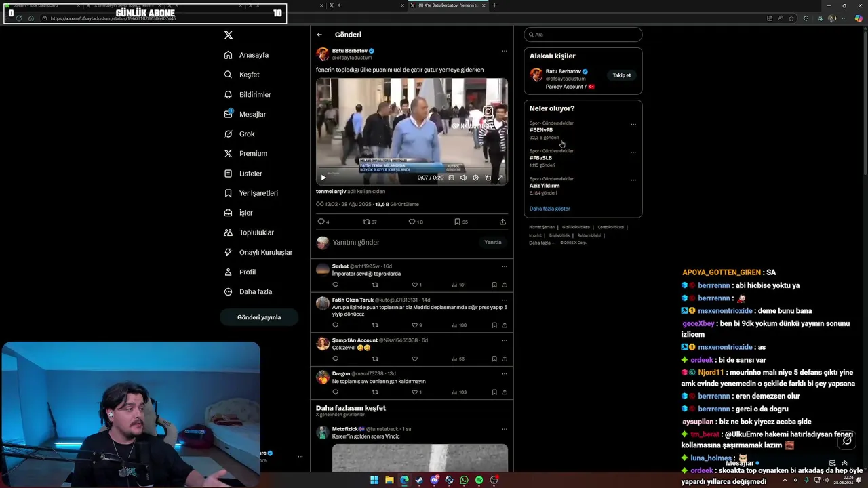Open more options on Metefizick's post
The height and width of the screenshot is (488, 868).
click(504, 429)
